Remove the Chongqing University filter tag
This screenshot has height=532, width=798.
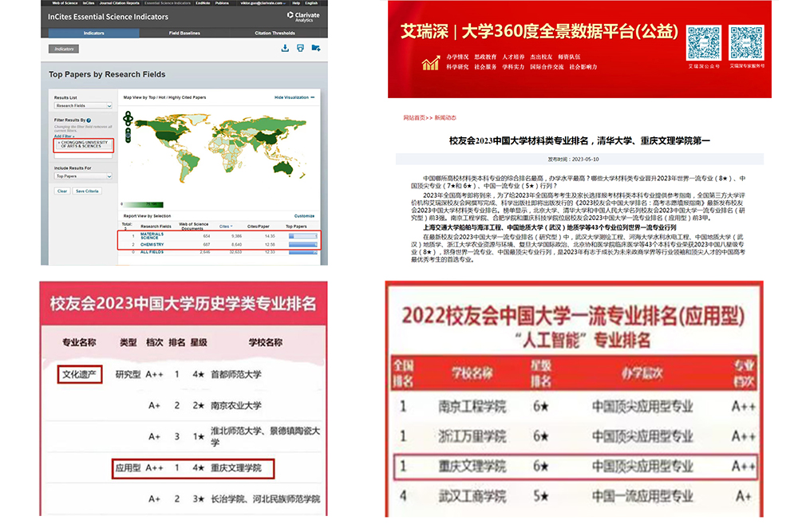point(58,142)
